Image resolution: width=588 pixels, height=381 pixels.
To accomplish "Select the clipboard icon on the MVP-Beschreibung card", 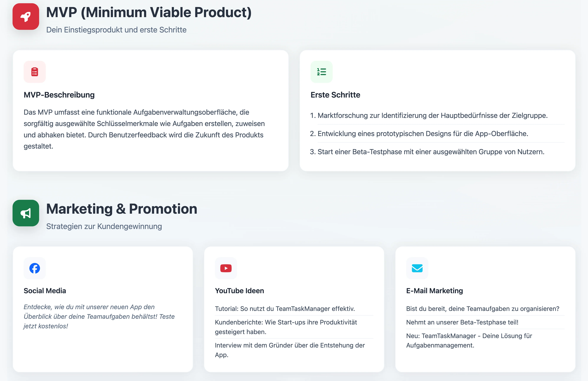I will tap(34, 72).
